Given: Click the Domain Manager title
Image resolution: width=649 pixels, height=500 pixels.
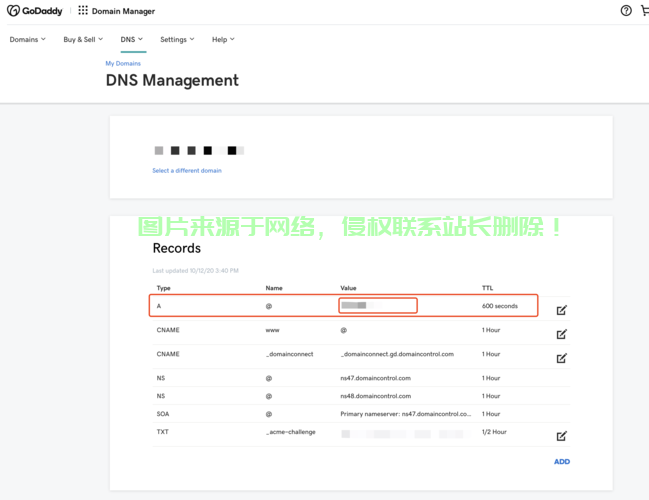Looking at the screenshot, I should (123, 11).
